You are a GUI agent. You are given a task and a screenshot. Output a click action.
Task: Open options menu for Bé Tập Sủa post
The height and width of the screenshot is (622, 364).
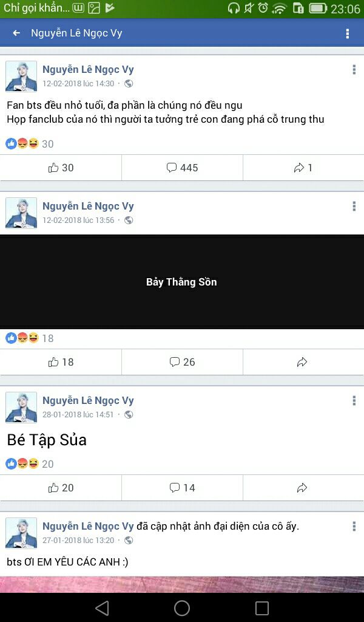coord(354,401)
